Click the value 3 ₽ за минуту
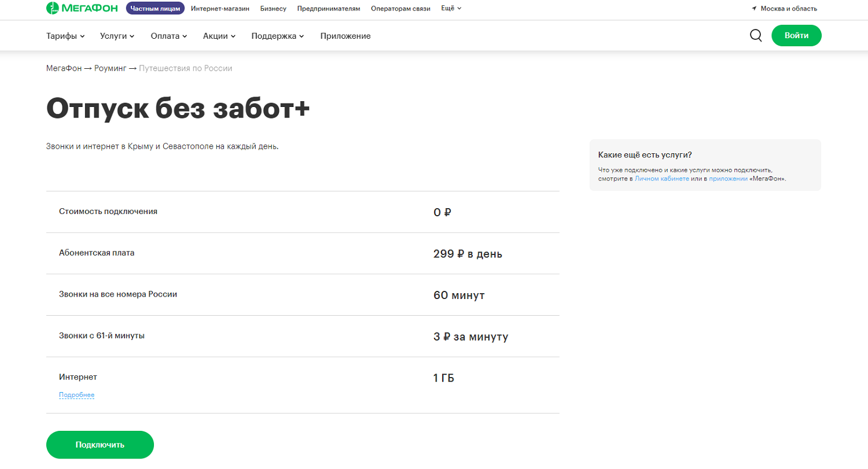 [x=470, y=337]
